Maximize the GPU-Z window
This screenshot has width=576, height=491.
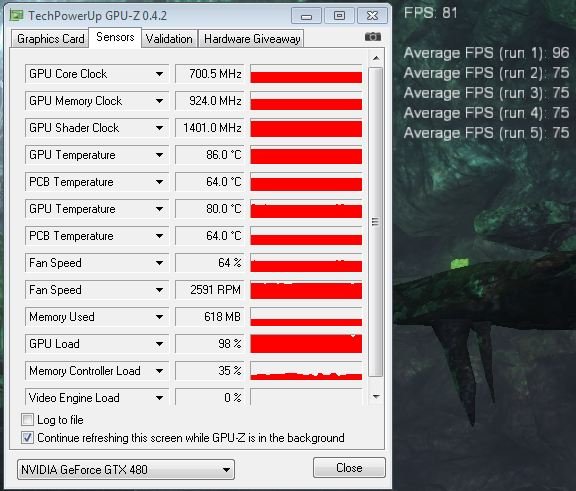click(x=339, y=16)
